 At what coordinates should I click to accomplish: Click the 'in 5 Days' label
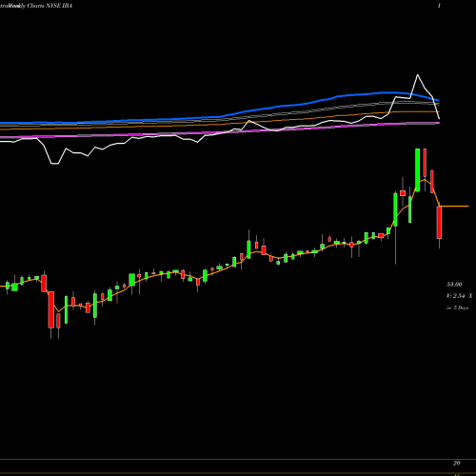pos(457,307)
